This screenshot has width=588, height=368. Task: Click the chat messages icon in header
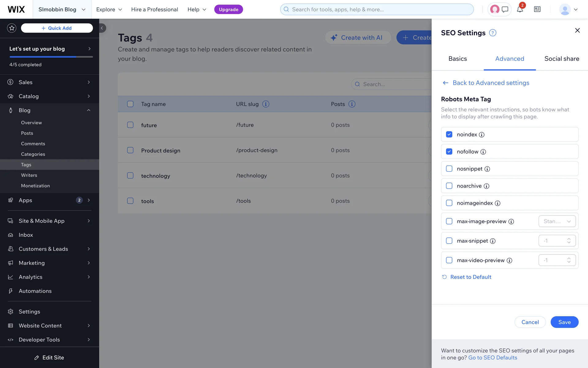505,10
